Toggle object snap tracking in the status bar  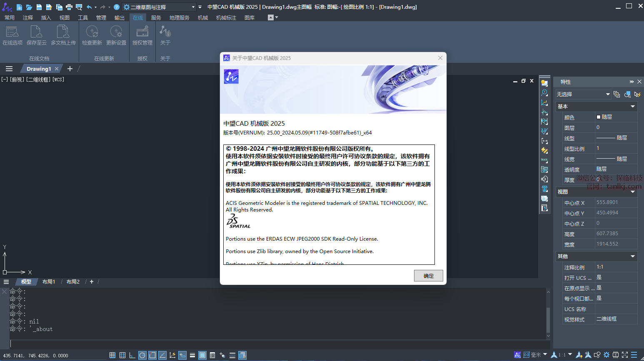162,355
